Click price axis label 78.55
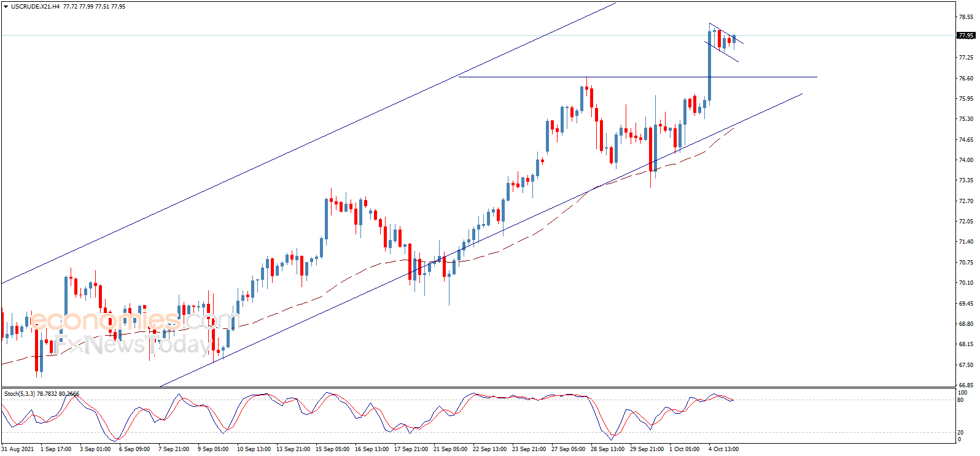The width and height of the screenshot is (980, 456). pos(966,17)
